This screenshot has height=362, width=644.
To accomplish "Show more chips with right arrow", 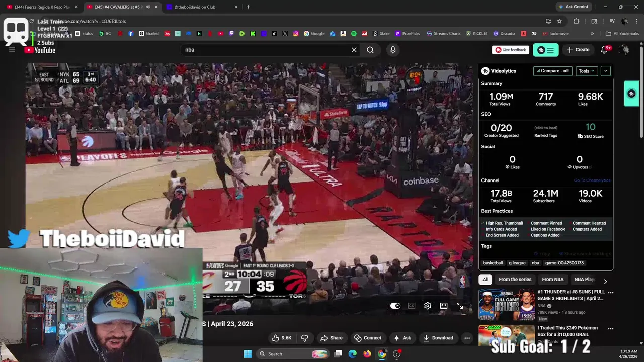I will pyautogui.click(x=605, y=281).
